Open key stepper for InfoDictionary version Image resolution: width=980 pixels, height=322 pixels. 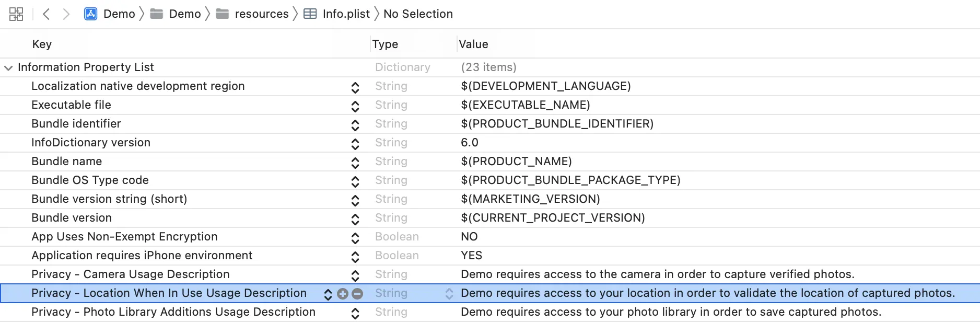[355, 144]
